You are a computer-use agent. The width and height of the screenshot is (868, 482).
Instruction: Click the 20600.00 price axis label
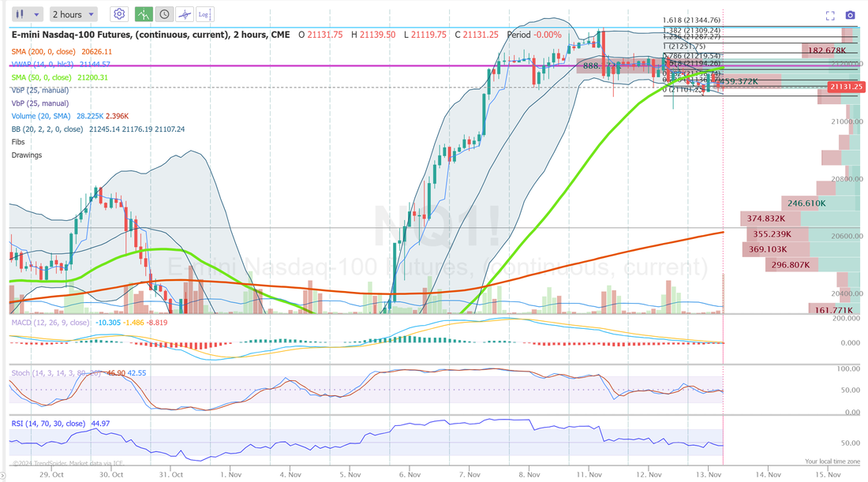click(847, 236)
